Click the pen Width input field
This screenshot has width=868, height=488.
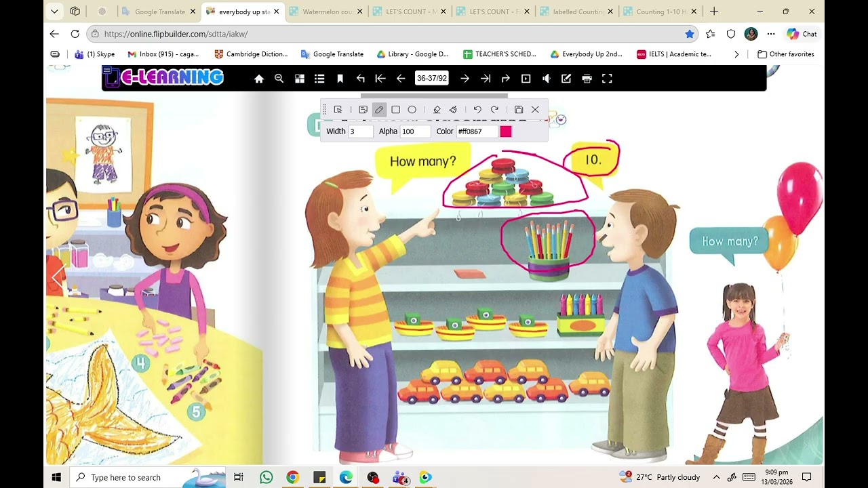click(x=361, y=131)
